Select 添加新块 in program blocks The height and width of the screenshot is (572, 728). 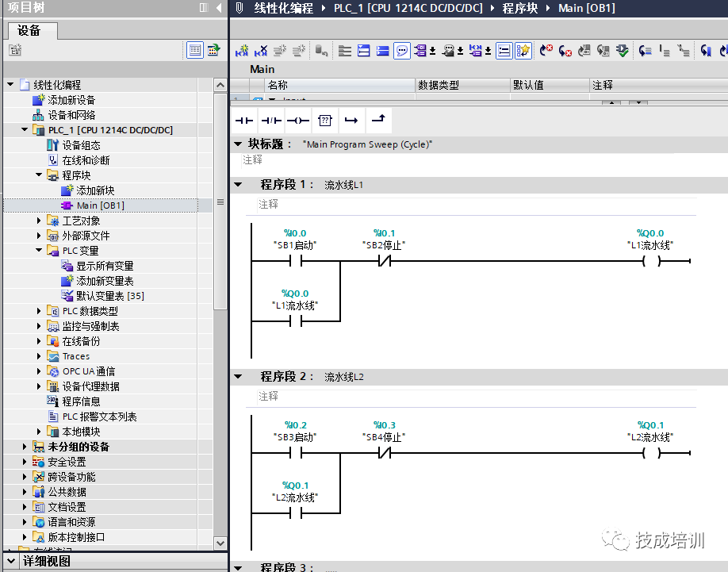(94, 190)
